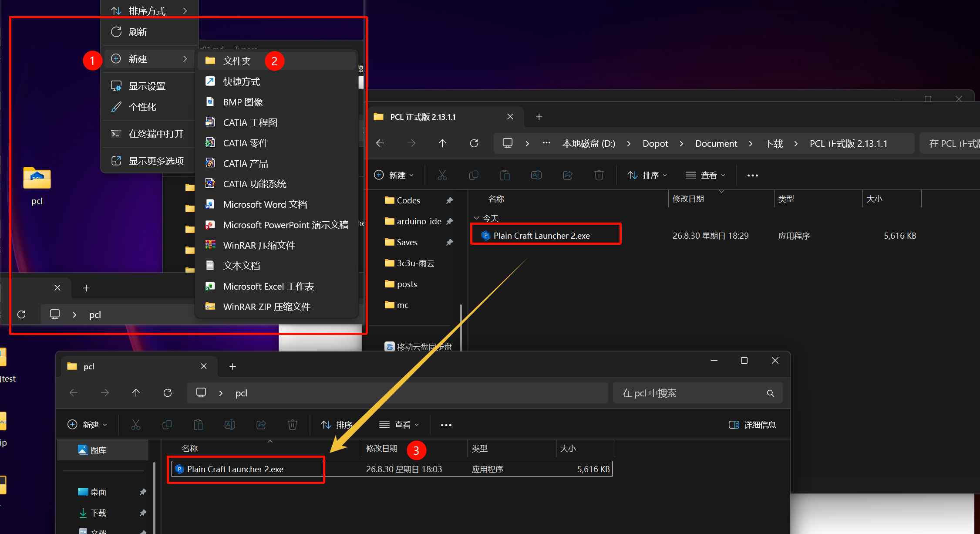Choose Open in Terminal (在终端中打开)

(x=149, y=134)
